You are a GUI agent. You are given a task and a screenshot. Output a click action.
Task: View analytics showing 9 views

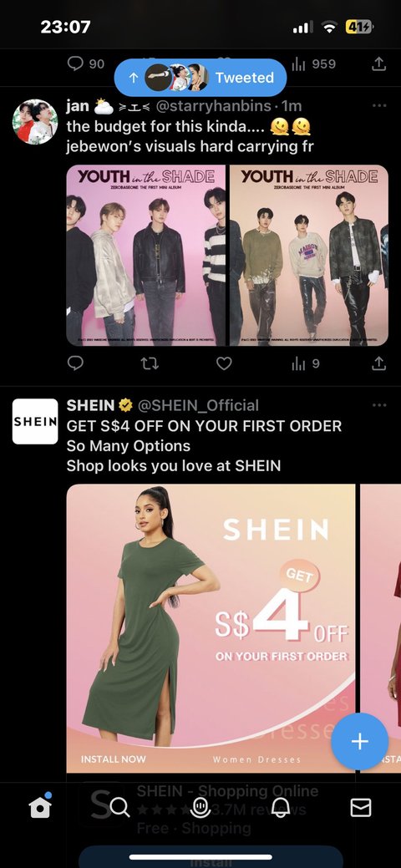pos(305,363)
